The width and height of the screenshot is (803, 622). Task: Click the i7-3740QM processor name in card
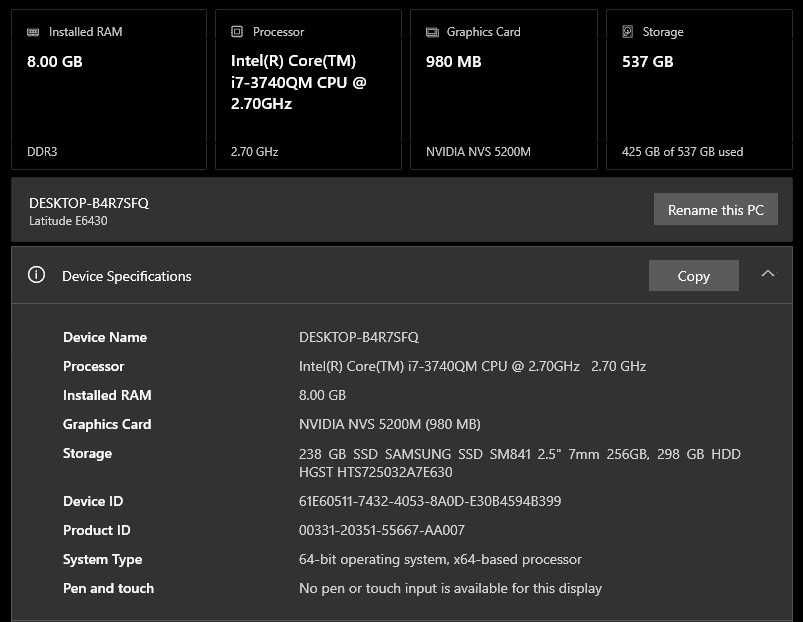pyautogui.click(x=299, y=82)
